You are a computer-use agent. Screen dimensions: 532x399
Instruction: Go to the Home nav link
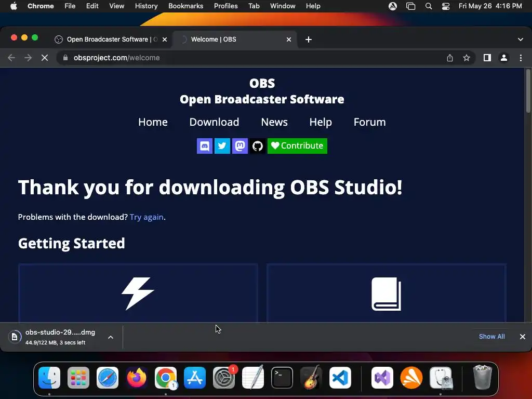(x=153, y=122)
